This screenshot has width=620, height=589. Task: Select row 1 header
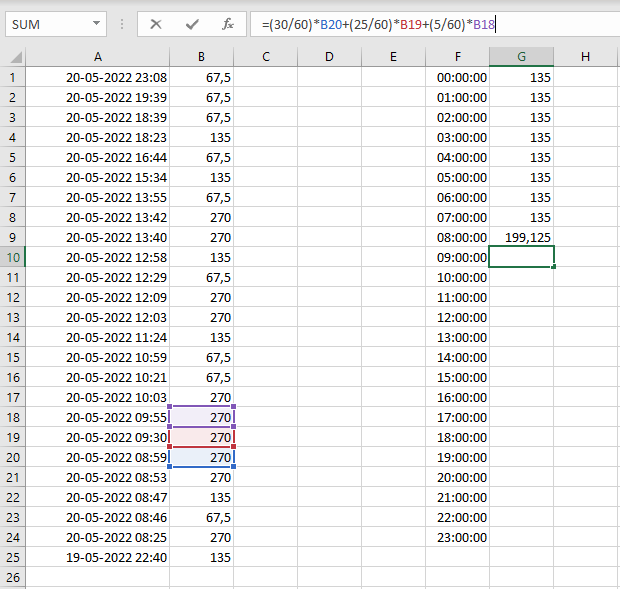click(13, 77)
